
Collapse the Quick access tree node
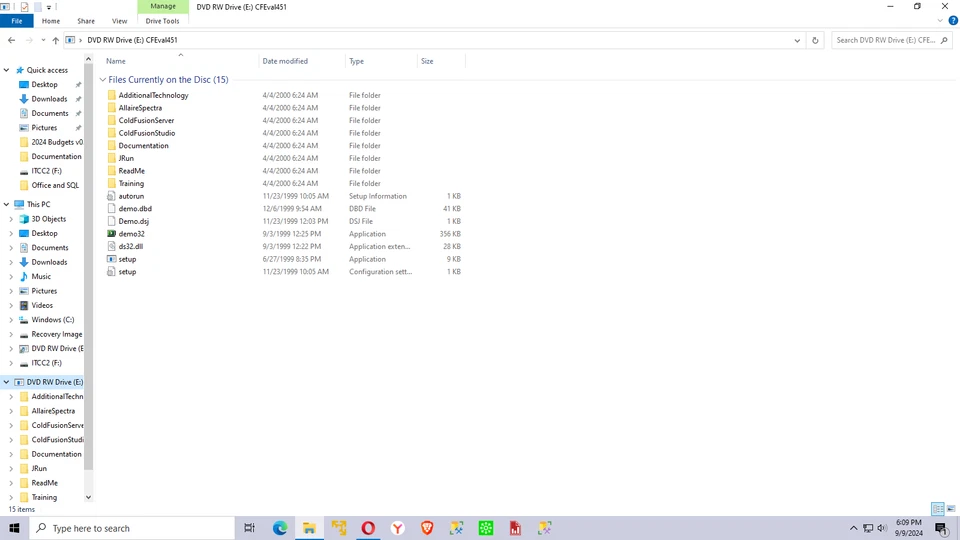coord(7,70)
